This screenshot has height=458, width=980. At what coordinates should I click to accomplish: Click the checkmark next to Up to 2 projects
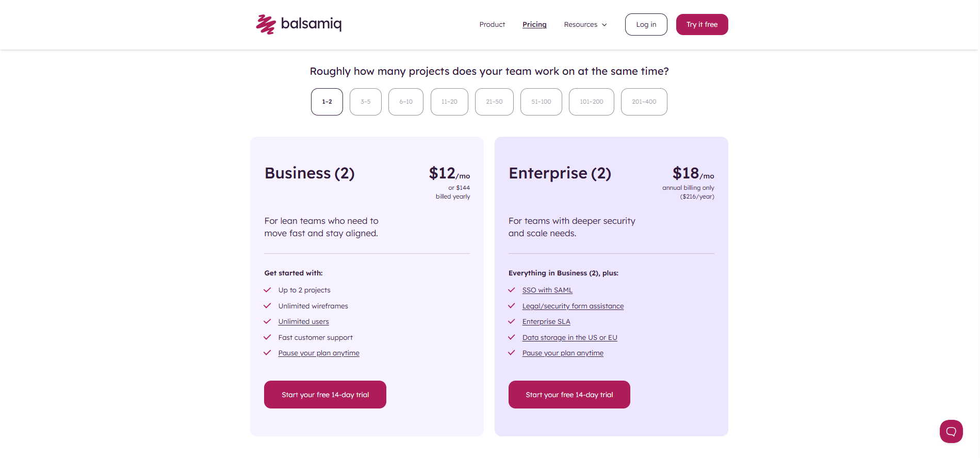tap(267, 290)
